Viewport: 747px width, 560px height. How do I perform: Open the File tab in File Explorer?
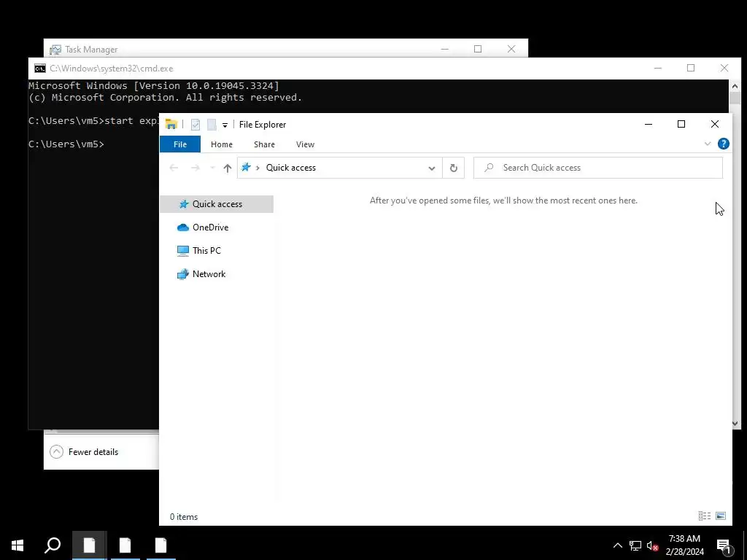180,144
